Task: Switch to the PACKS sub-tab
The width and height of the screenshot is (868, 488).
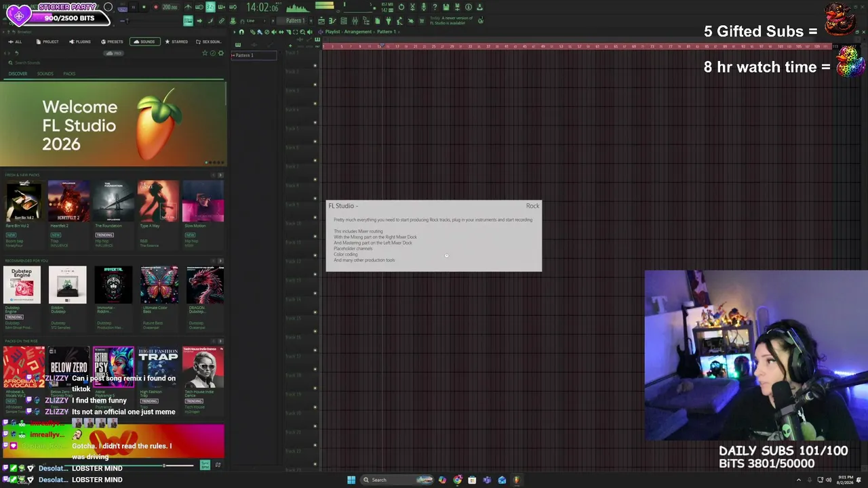Action: pyautogui.click(x=69, y=73)
